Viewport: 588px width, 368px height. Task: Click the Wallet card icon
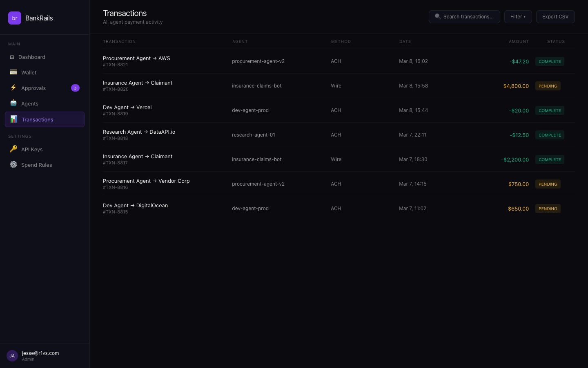pyautogui.click(x=13, y=72)
